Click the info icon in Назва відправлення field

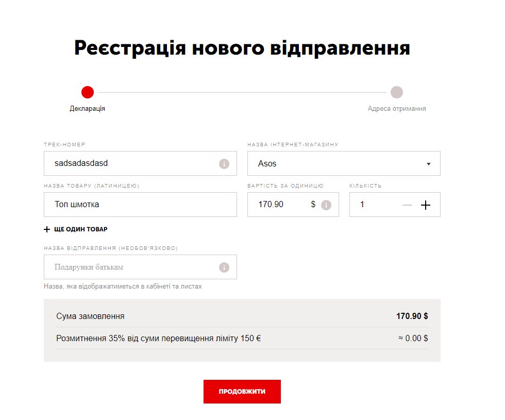(224, 267)
